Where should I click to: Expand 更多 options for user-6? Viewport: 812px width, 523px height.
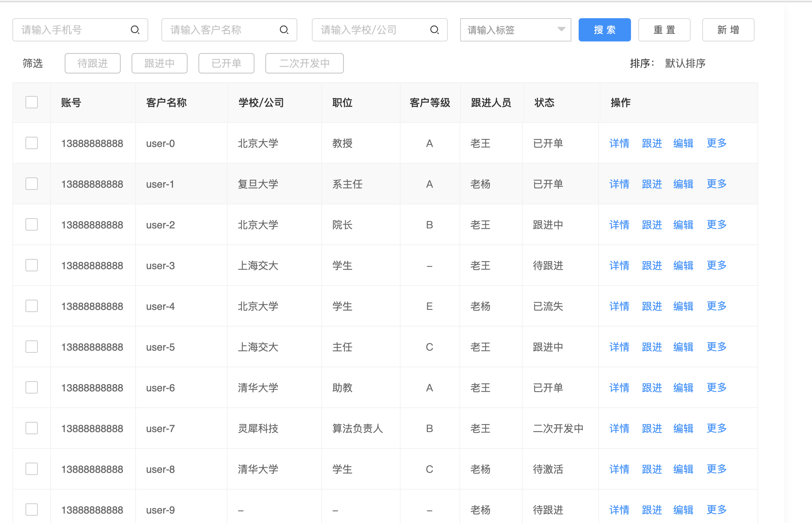[716, 388]
